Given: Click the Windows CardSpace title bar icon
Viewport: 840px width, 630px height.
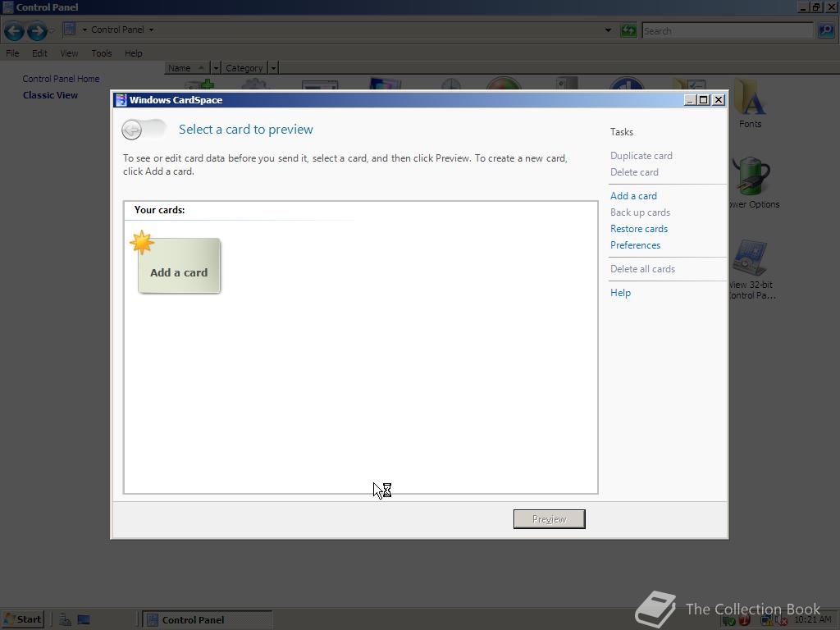Looking at the screenshot, I should point(121,99).
